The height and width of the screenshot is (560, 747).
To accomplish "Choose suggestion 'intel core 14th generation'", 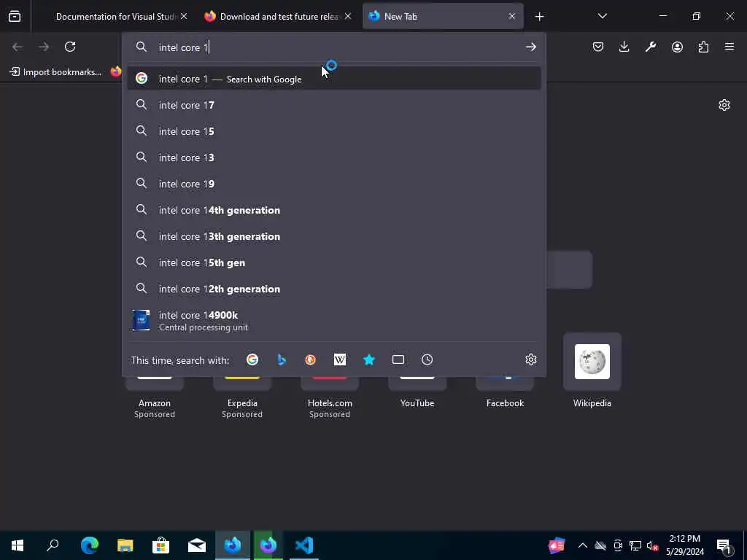I will [x=333, y=210].
